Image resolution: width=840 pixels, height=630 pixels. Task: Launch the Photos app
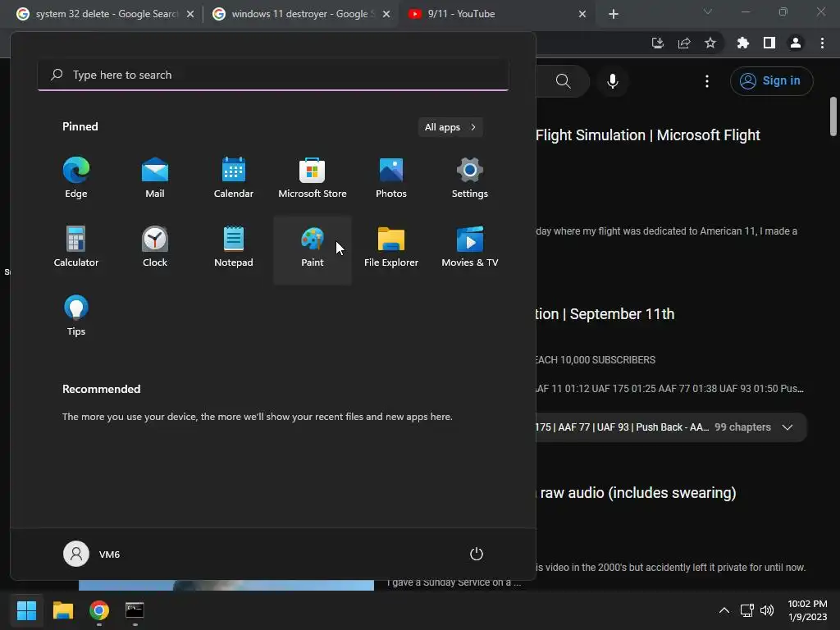[391, 178]
